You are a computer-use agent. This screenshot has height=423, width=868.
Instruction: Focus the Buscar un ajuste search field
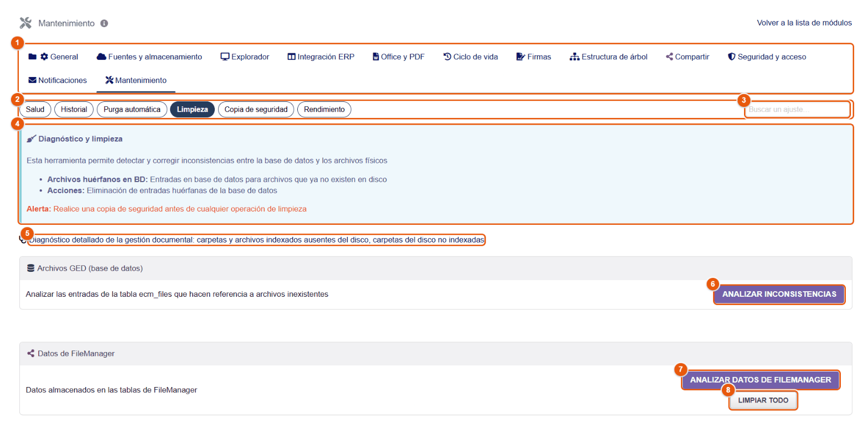click(797, 110)
